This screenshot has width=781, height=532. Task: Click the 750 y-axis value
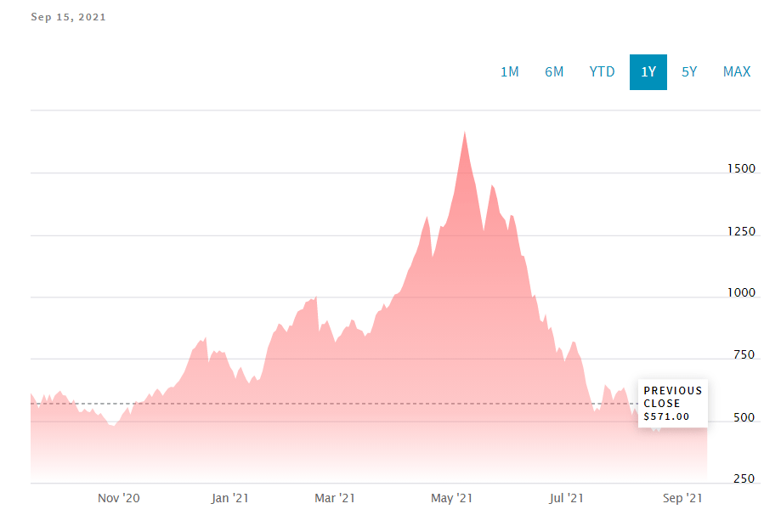[744, 355]
